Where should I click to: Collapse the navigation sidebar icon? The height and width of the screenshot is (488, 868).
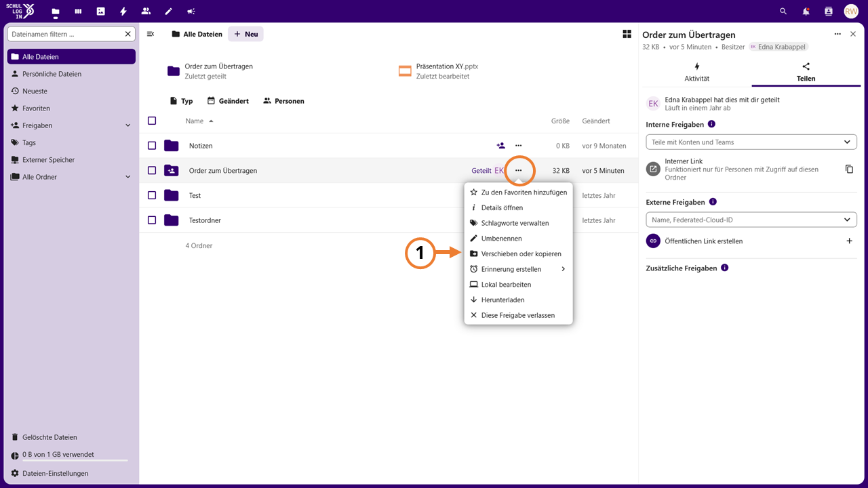(151, 34)
